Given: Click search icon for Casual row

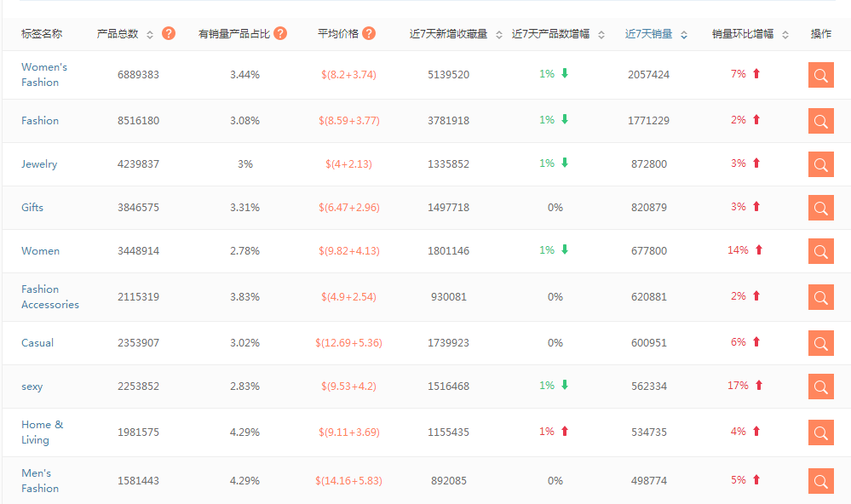Looking at the screenshot, I should (820, 343).
